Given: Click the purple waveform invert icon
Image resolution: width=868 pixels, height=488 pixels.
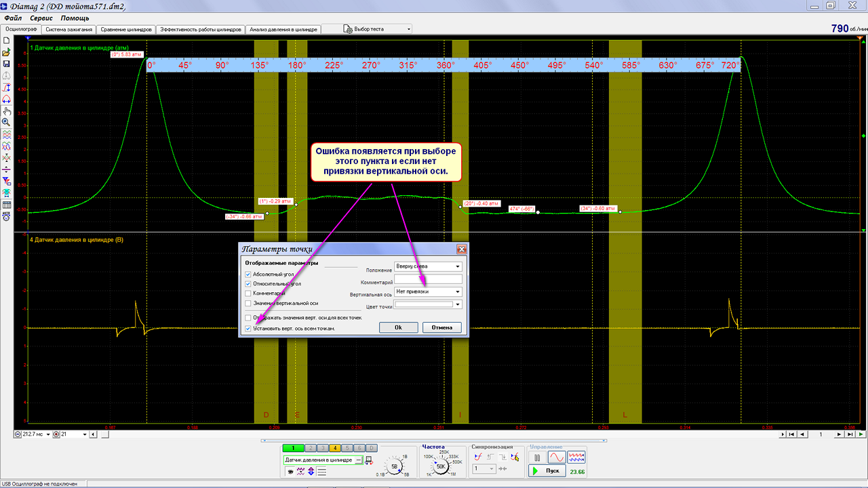Looking at the screenshot, I should [300, 471].
